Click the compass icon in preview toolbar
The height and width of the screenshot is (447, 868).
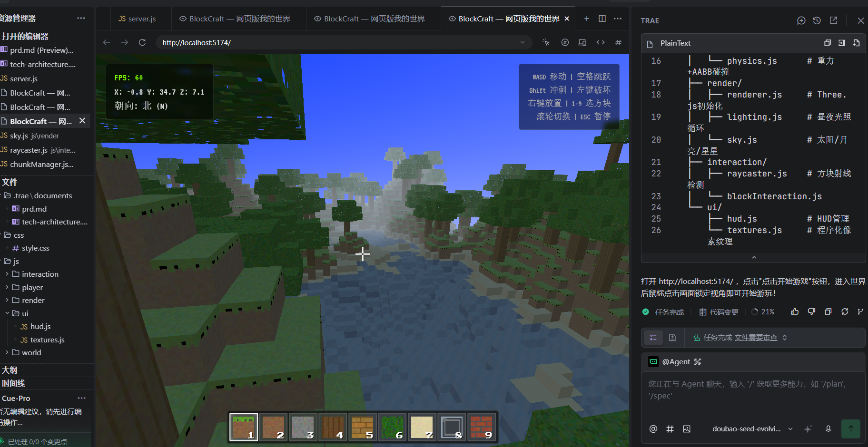point(565,42)
